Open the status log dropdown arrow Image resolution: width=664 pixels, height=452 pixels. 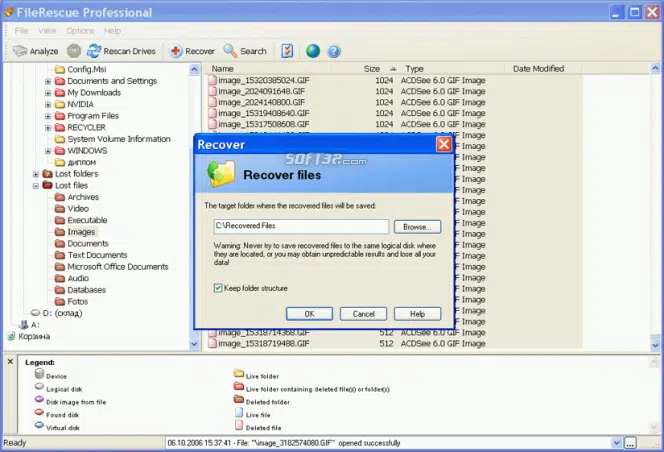tap(617, 443)
